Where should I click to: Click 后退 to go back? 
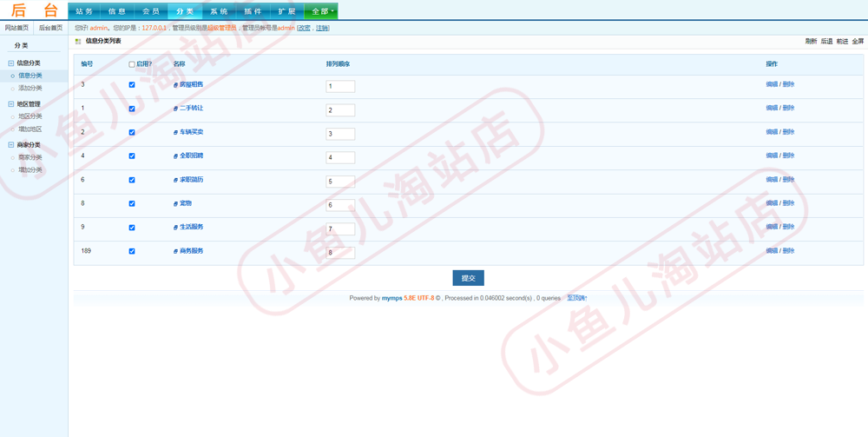point(826,42)
